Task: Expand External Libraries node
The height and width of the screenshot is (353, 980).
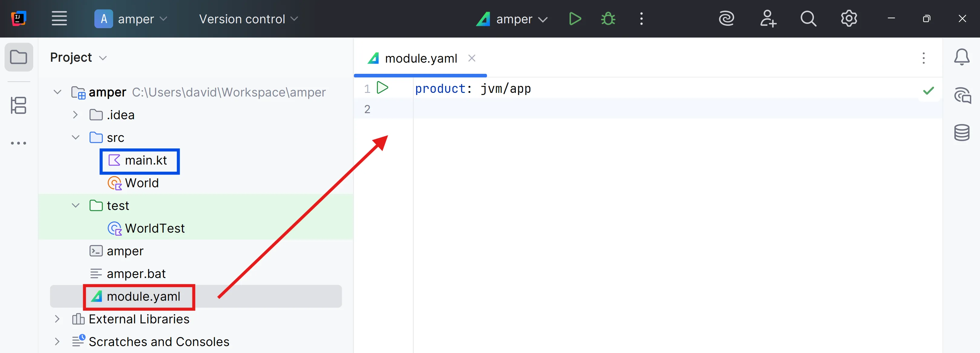Action: pyautogui.click(x=57, y=319)
